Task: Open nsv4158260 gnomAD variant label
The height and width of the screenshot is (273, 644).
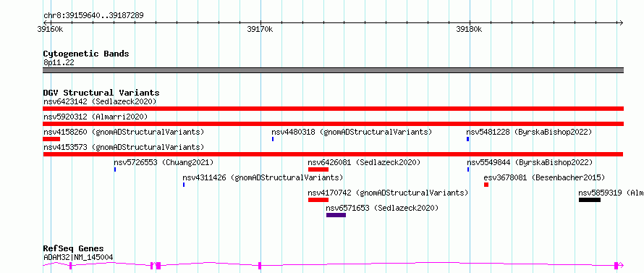Action: 124,132
